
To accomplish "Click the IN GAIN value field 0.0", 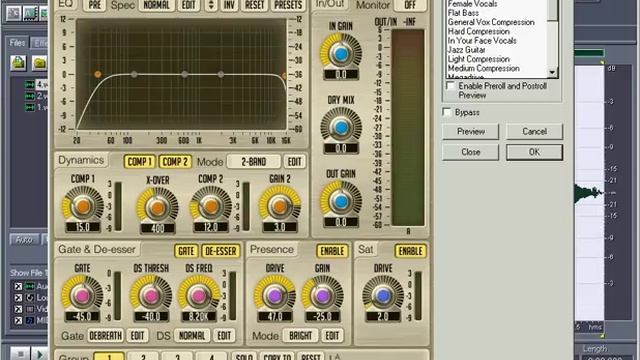I will [x=341, y=75].
